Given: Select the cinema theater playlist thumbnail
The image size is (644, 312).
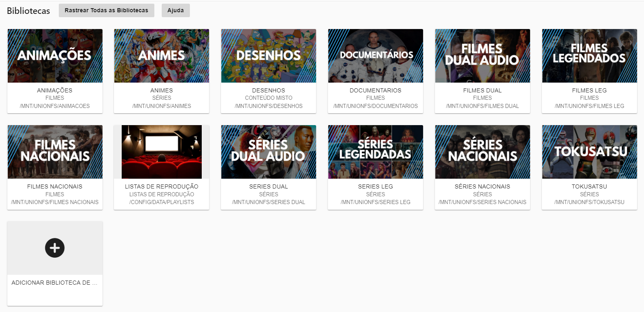Looking at the screenshot, I should click(162, 152).
